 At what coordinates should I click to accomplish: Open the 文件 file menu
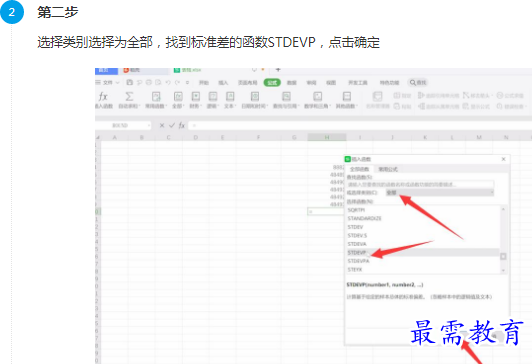click(107, 82)
